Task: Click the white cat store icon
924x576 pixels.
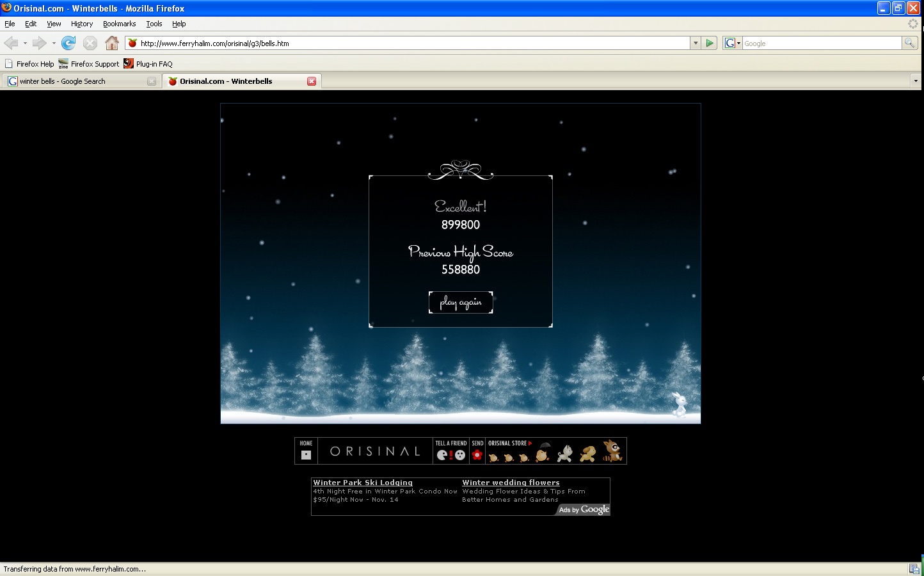Action: pyautogui.click(x=565, y=454)
